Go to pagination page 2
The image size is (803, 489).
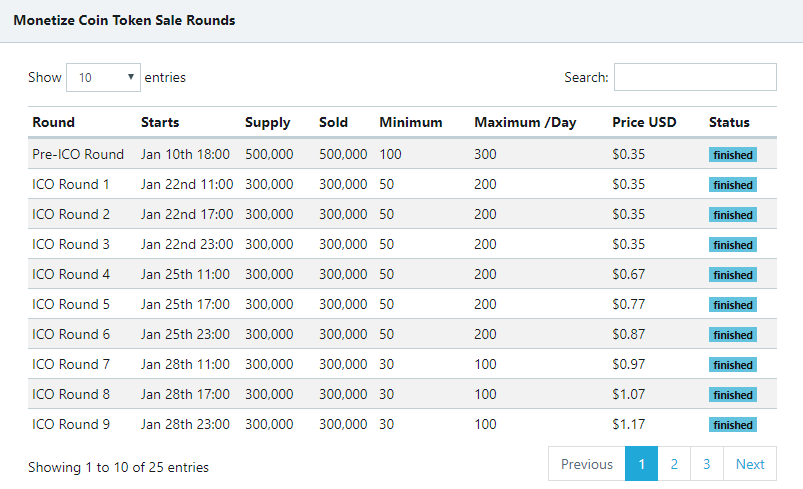(674, 464)
